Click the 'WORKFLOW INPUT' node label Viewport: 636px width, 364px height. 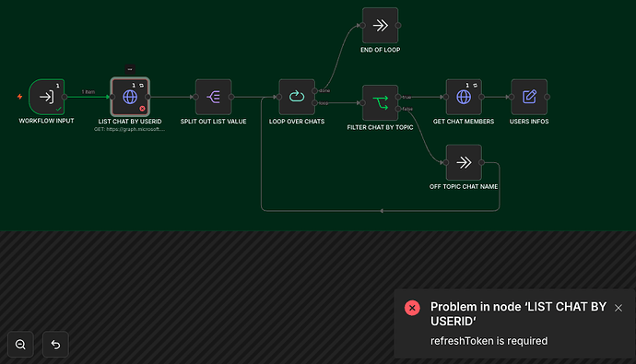tap(46, 121)
